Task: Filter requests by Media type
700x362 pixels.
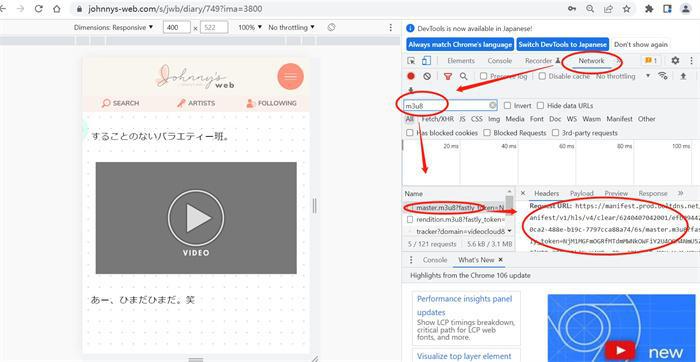Action: coord(515,119)
